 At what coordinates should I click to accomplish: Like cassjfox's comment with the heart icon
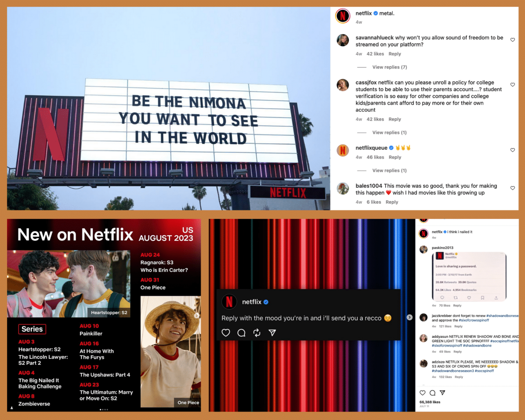(x=513, y=84)
